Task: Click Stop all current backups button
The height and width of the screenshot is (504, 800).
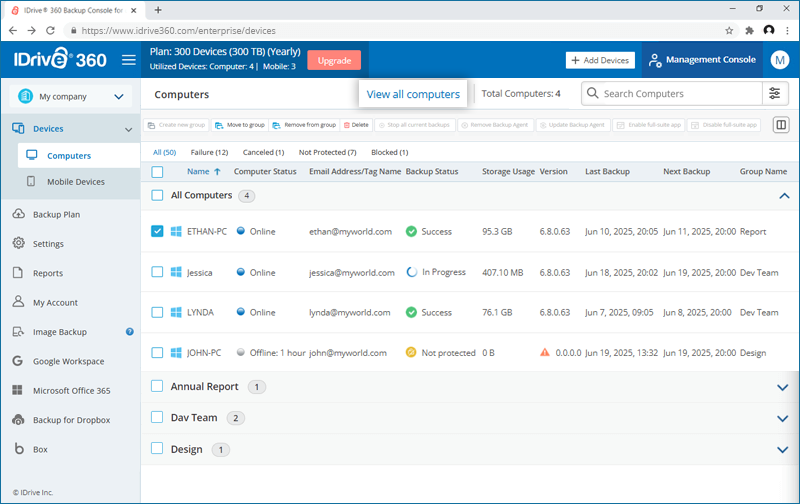Action: coord(414,125)
